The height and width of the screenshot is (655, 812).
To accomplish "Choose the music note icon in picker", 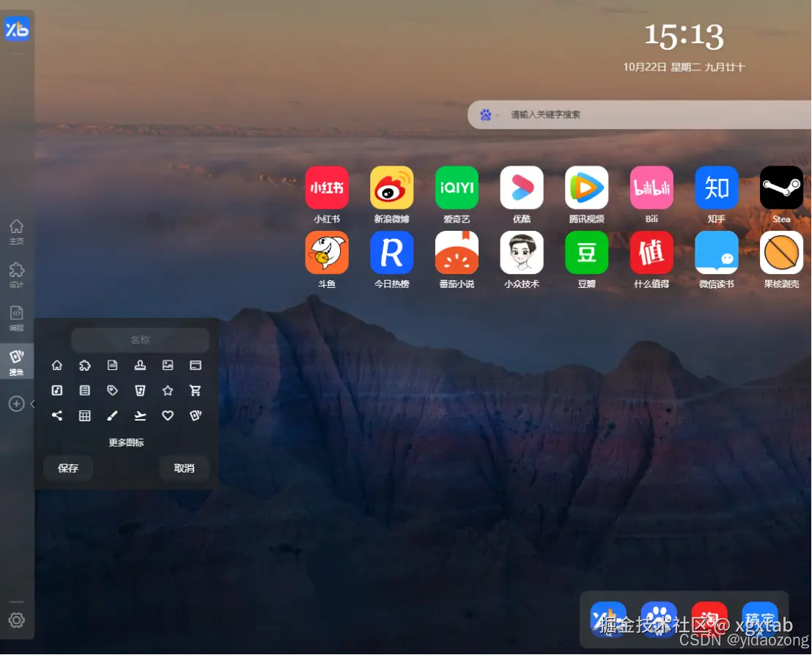I will pos(57,391).
